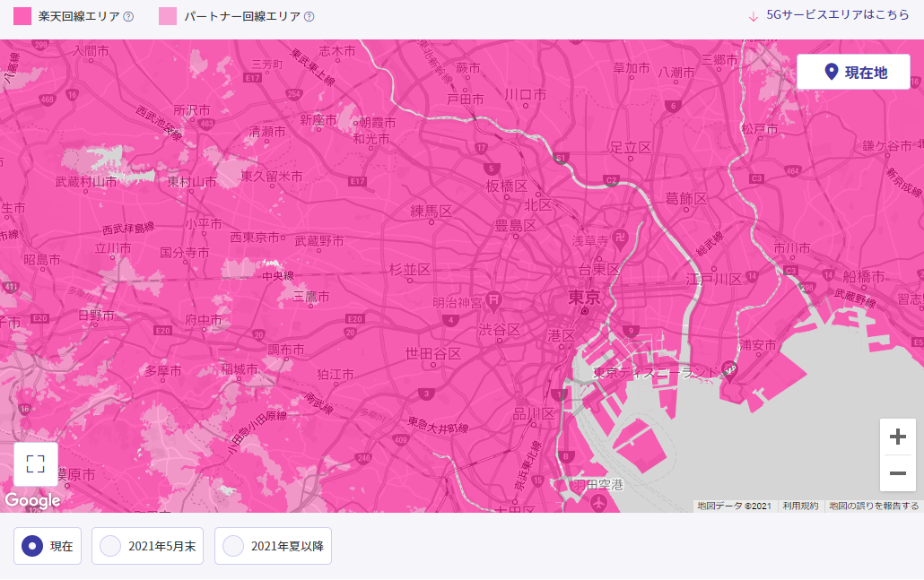Click the 多摩市 label on map
Image resolution: width=924 pixels, height=580 pixels.
pyautogui.click(x=163, y=371)
